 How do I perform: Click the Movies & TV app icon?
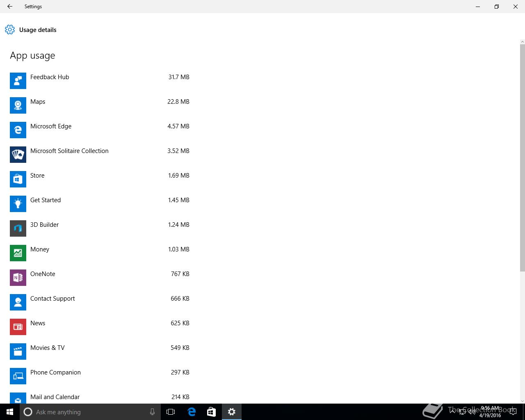[18, 352]
